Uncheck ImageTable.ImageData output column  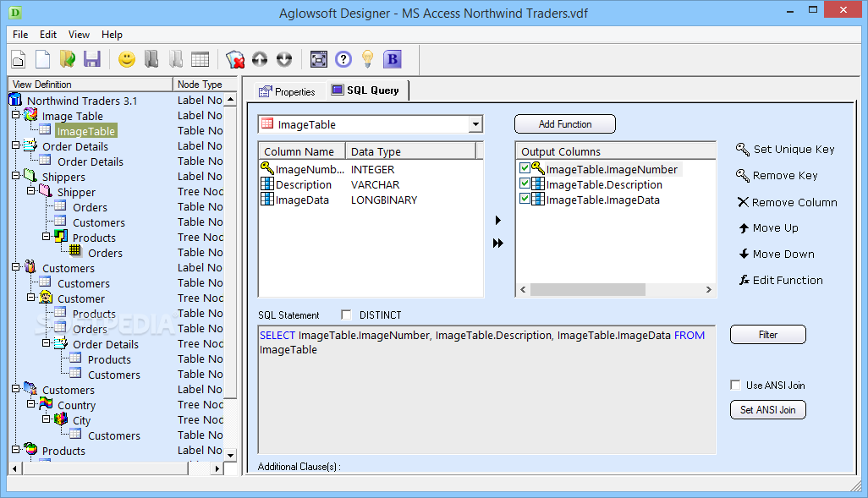[x=525, y=198]
